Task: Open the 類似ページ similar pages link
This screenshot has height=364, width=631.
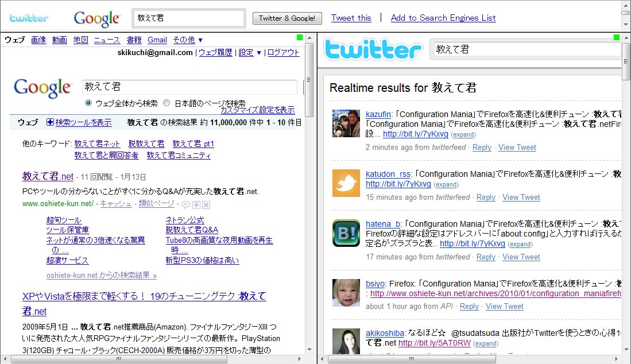Action: coord(157,203)
